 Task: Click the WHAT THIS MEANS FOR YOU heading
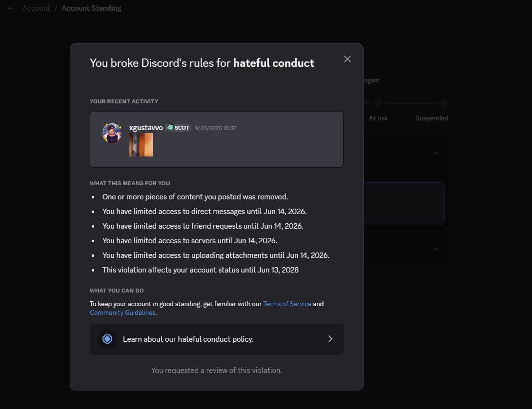(x=130, y=183)
